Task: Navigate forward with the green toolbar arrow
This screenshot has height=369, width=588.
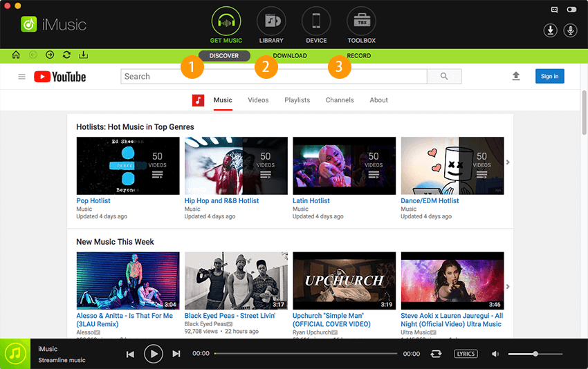Action: [x=50, y=55]
